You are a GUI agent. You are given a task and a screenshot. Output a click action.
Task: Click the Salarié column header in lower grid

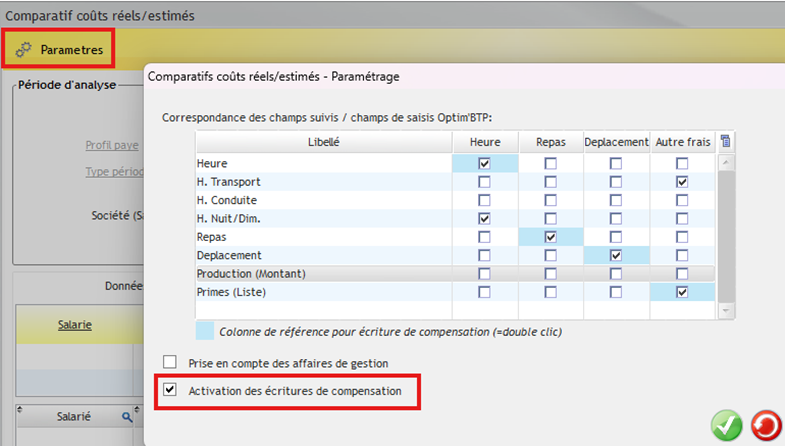[x=74, y=416]
